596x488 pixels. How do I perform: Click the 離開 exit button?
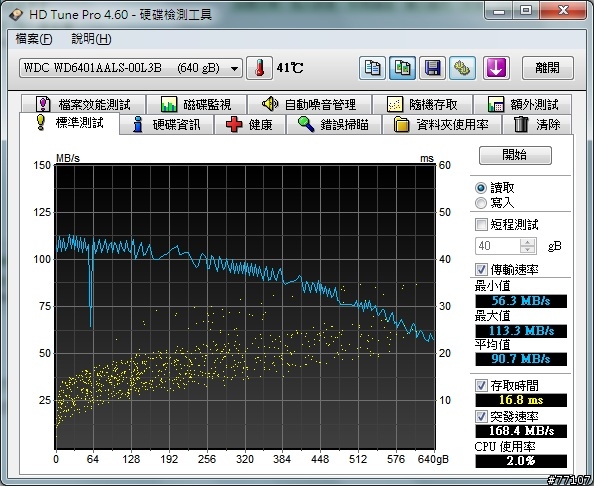coord(547,68)
